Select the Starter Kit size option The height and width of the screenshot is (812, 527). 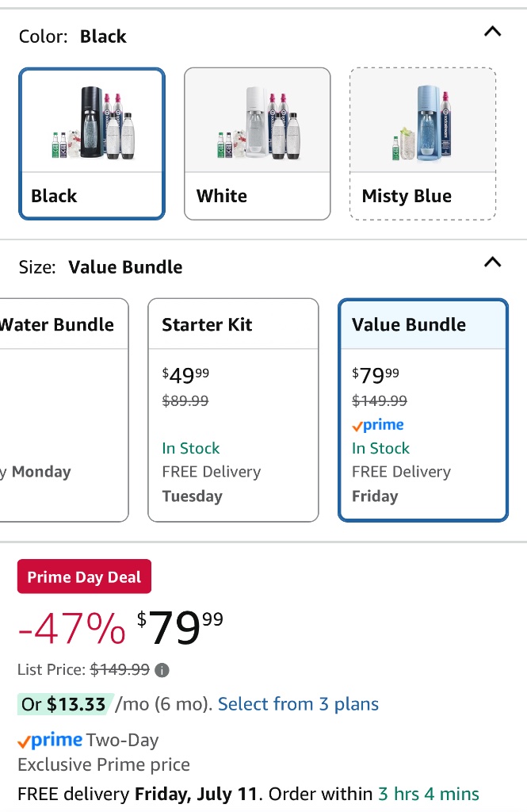pyautogui.click(x=233, y=409)
